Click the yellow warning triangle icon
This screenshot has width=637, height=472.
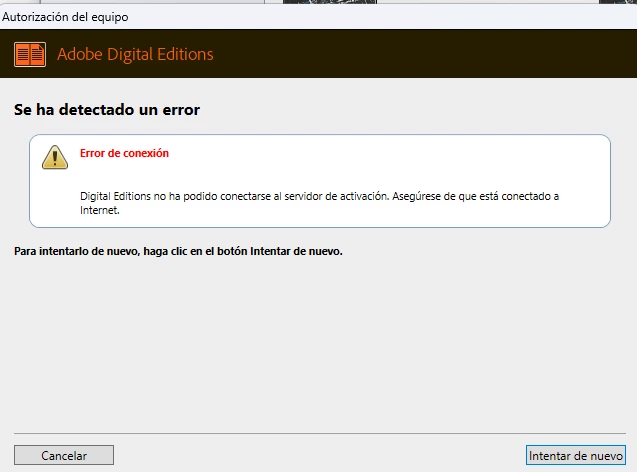pos(55,158)
